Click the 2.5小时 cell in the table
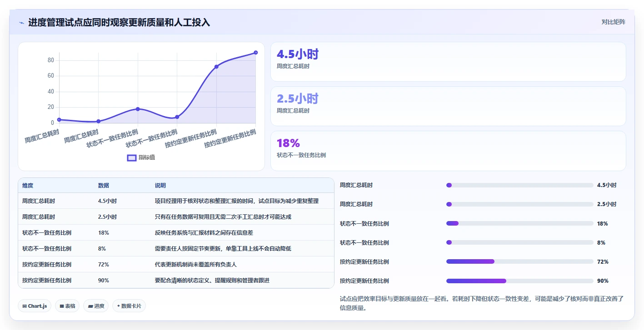The image size is (644, 330). (107, 217)
